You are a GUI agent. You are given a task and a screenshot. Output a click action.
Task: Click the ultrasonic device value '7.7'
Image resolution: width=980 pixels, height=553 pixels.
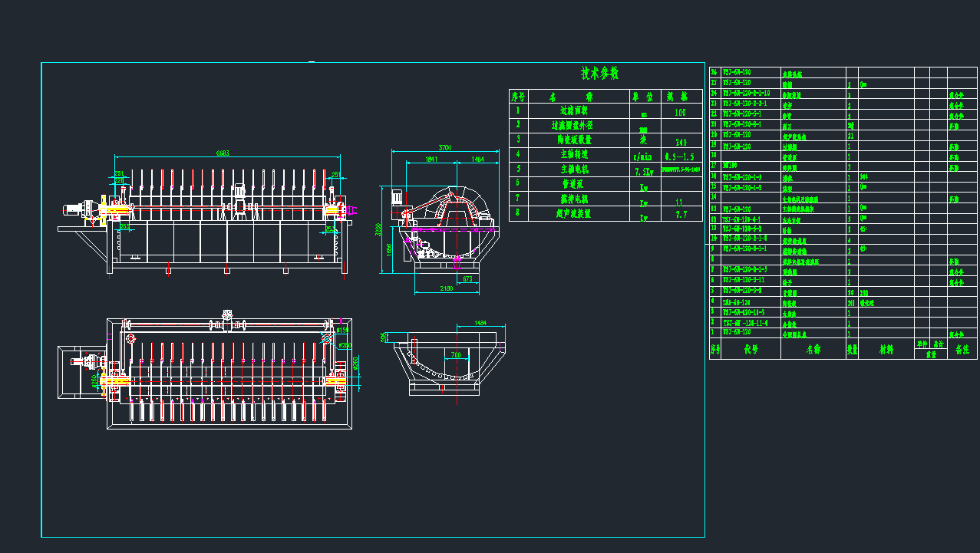click(681, 216)
